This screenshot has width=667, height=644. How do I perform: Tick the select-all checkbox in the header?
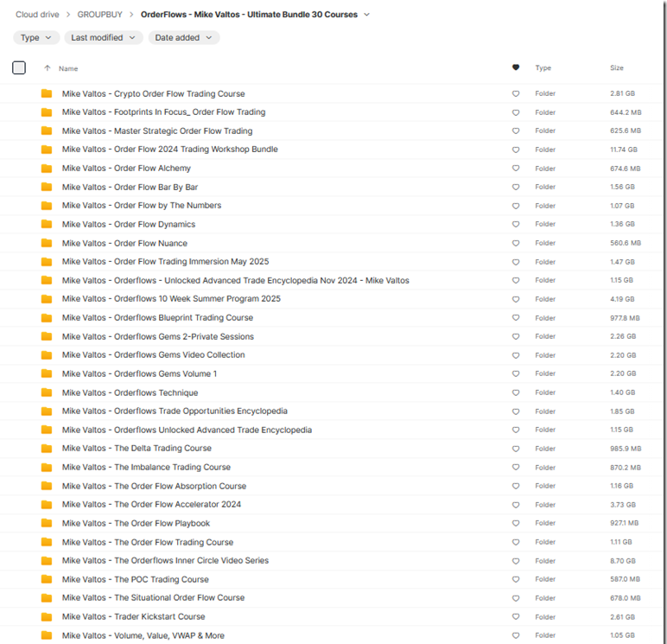coord(19,67)
